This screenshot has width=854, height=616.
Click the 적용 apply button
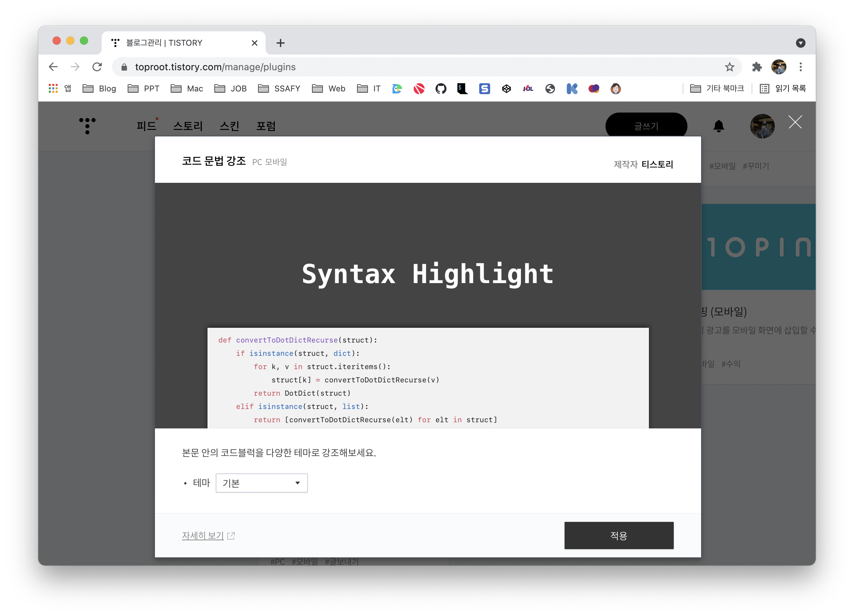619,535
